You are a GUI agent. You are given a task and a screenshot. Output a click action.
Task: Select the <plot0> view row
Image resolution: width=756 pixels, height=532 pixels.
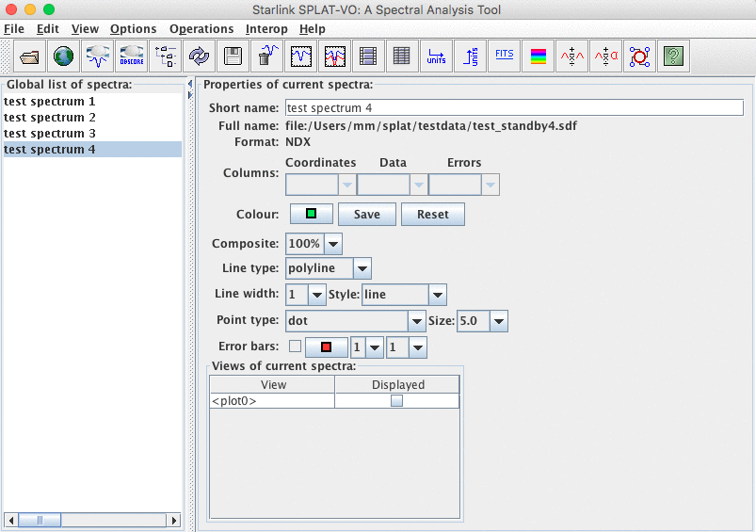pos(334,401)
